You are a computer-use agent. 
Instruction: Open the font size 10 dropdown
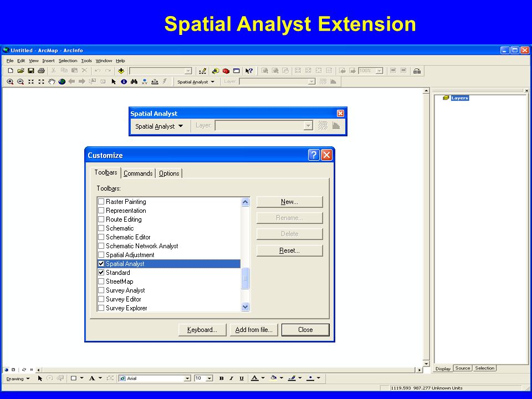click(x=209, y=378)
